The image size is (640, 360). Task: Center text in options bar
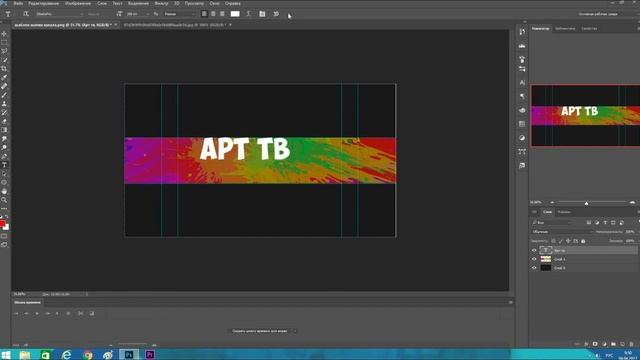tap(213, 14)
